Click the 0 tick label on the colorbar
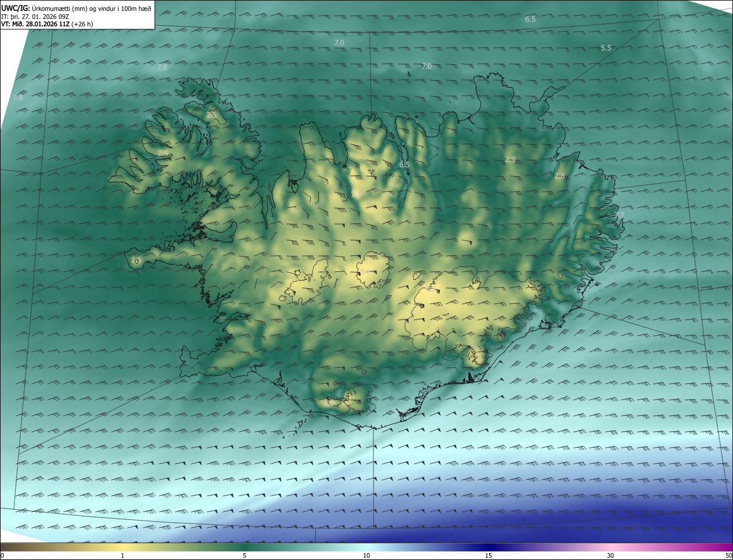The image size is (733, 560). coord(2,555)
